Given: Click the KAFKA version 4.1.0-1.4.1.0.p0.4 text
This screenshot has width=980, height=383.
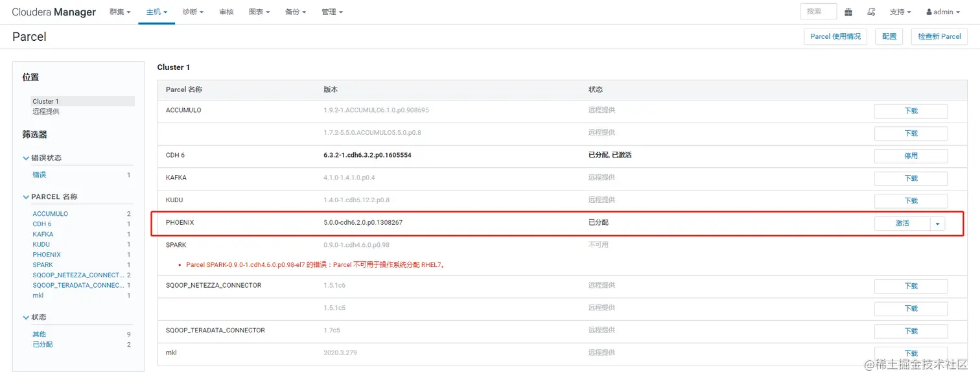Looking at the screenshot, I should 349,178.
